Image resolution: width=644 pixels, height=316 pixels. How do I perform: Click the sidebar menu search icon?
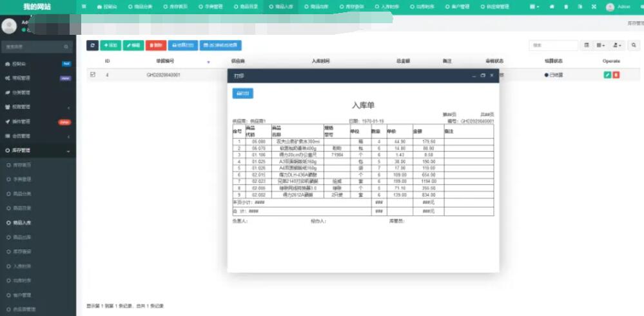click(66, 47)
